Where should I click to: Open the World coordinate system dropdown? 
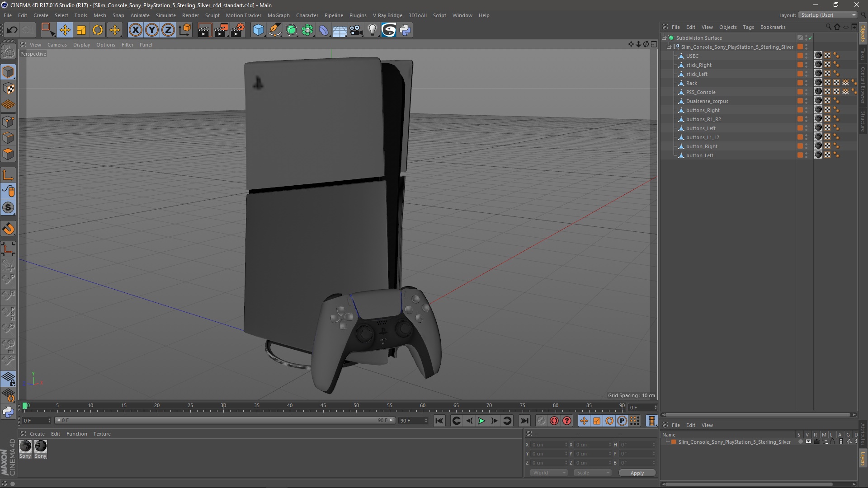(549, 473)
